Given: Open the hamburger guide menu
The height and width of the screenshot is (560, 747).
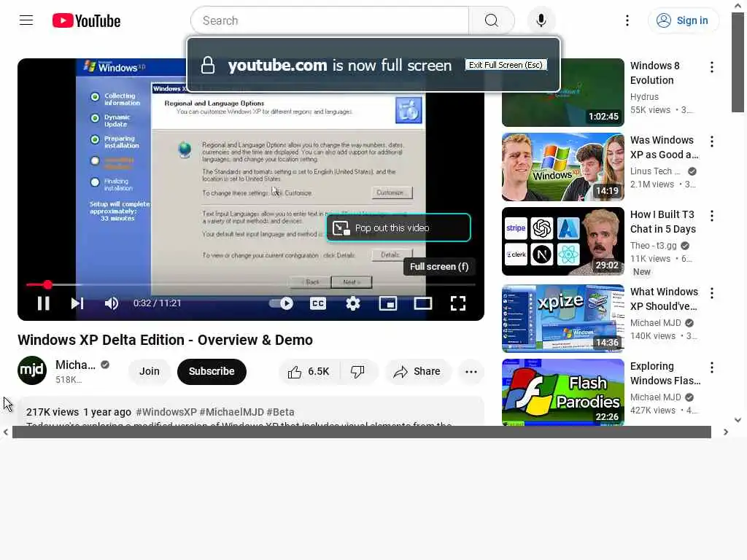Looking at the screenshot, I should click(x=26, y=20).
